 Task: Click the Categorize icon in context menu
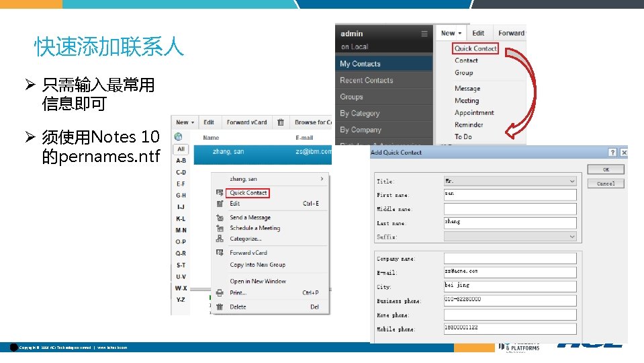pos(220,239)
